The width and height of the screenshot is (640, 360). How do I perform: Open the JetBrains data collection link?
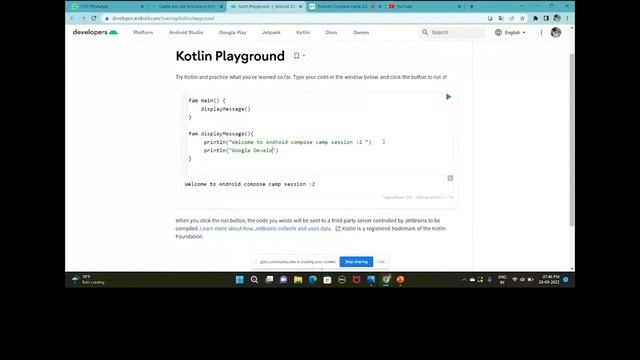[x=265, y=229]
